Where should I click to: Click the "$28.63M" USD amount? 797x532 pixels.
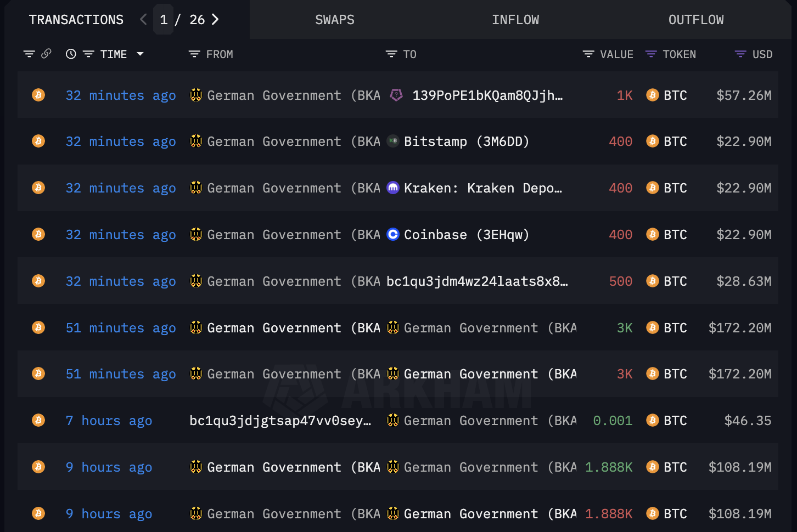(x=744, y=281)
